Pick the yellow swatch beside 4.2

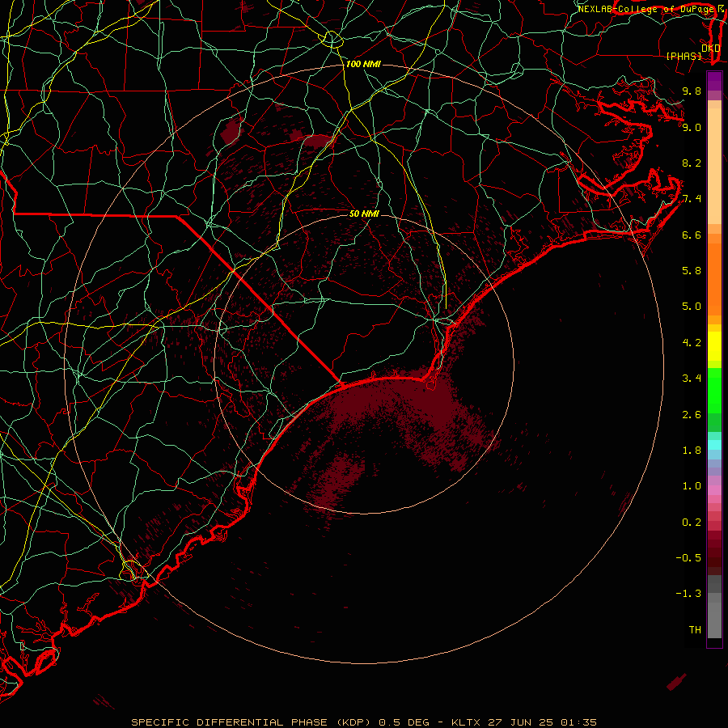tap(714, 346)
